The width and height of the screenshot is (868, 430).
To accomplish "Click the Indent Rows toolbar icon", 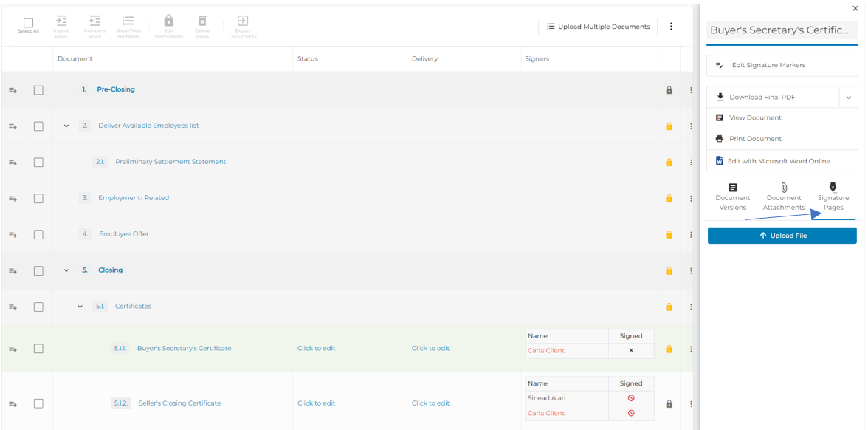I will pos(61,21).
